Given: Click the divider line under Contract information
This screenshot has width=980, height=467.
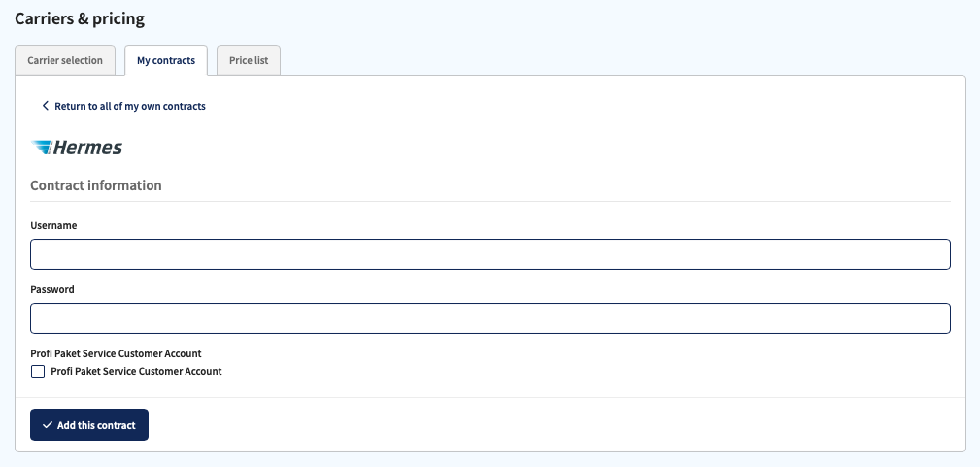Looking at the screenshot, I should click(490, 201).
